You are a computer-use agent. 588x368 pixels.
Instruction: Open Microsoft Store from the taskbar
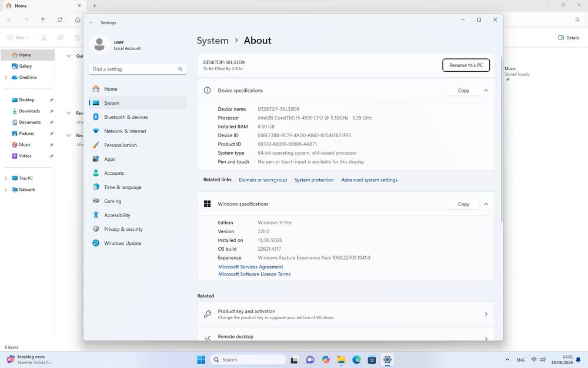372,360
